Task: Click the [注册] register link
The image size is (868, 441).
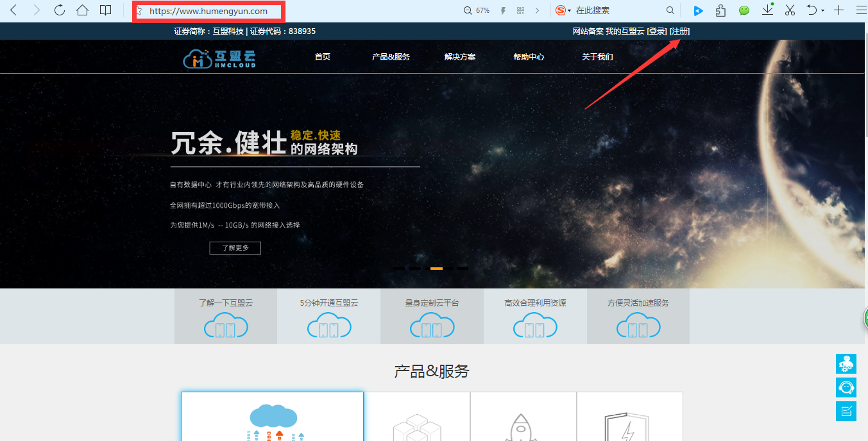Action: point(680,31)
